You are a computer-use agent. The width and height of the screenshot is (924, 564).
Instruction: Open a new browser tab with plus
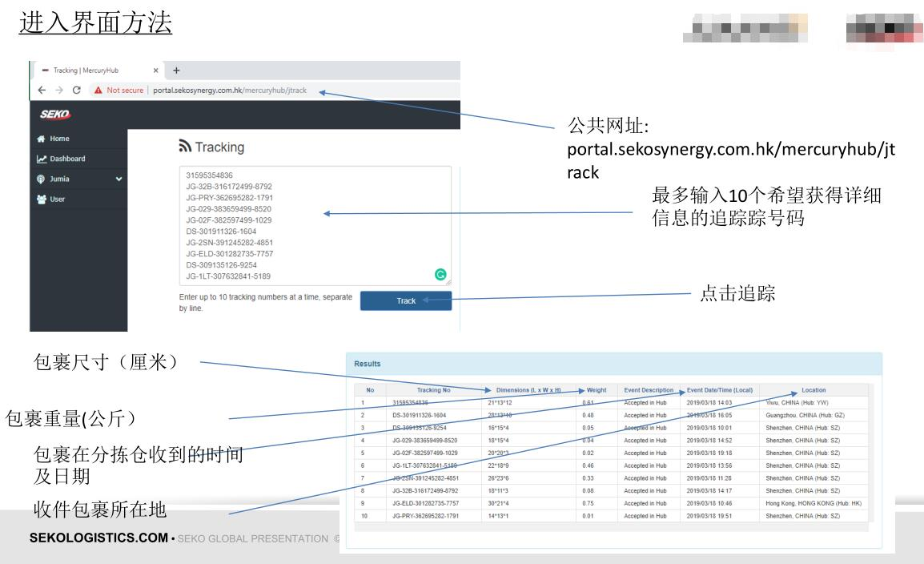point(175,70)
